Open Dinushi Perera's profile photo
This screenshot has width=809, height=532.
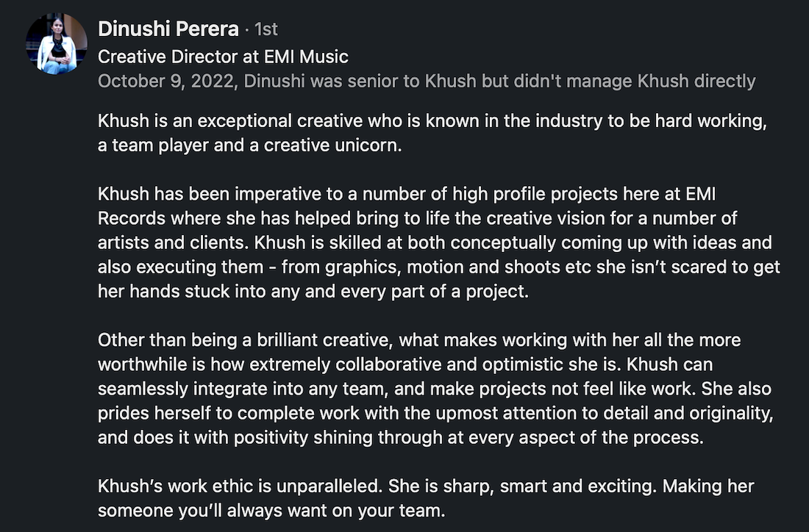[56, 44]
